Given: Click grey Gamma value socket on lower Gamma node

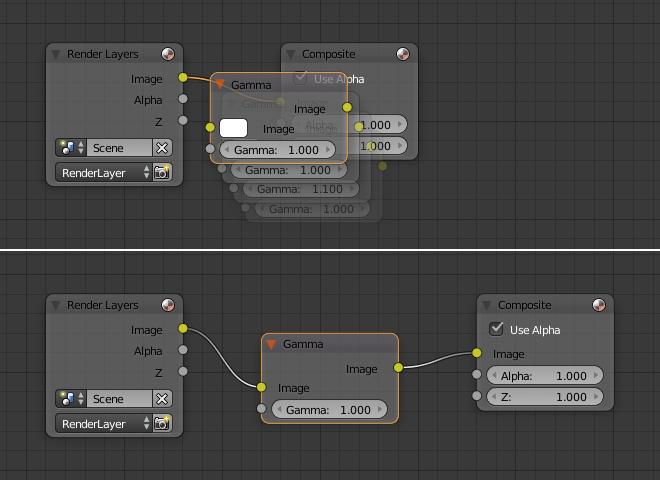Looking at the screenshot, I should click(261, 408).
